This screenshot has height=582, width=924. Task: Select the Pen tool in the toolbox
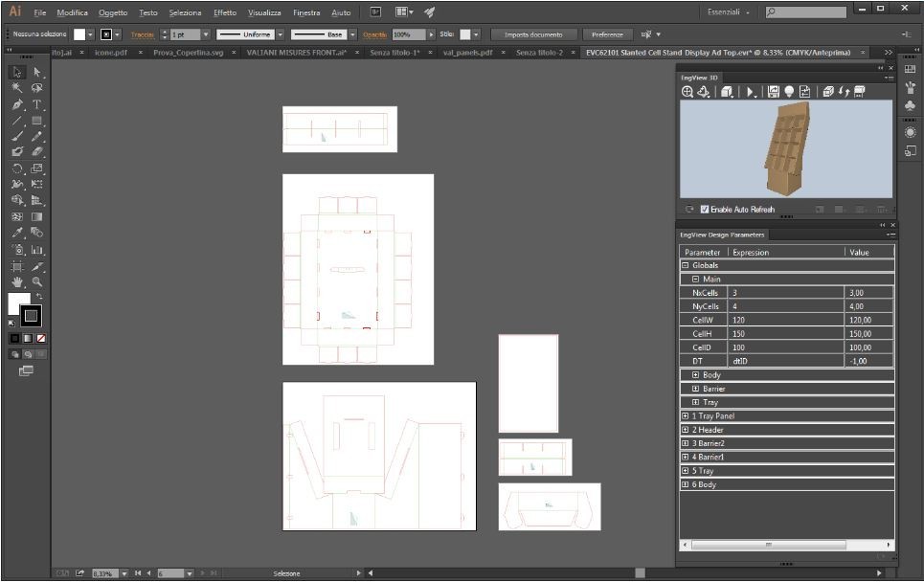[17, 104]
